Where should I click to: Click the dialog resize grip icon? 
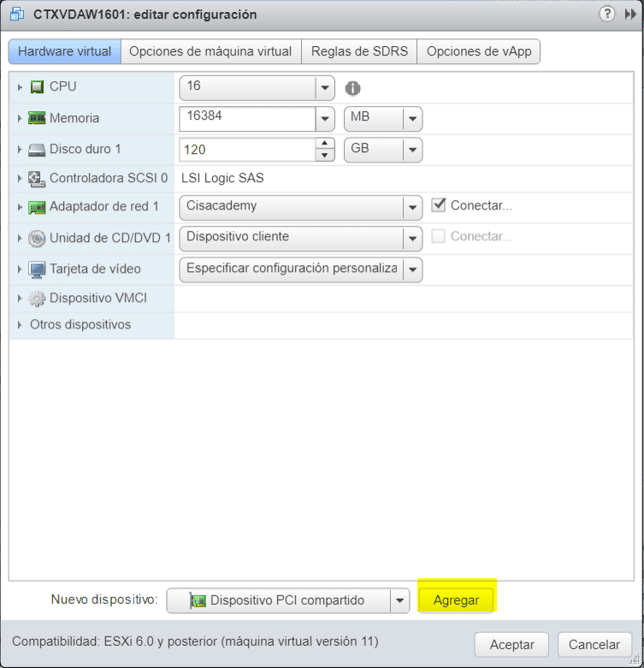635,659
